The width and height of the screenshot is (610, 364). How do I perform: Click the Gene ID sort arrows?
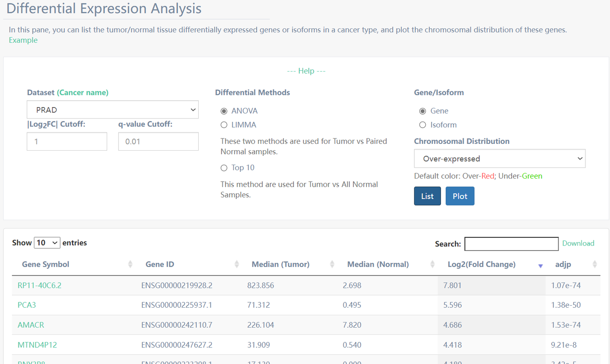coord(236,265)
